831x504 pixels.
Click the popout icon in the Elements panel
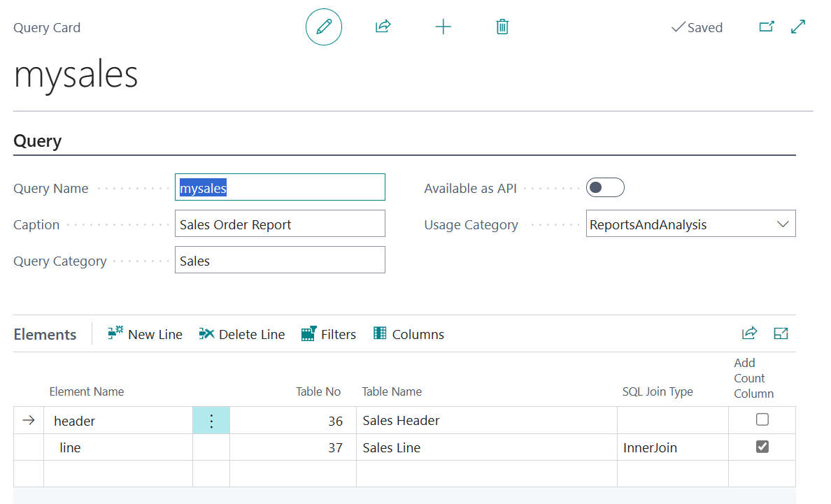pyautogui.click(x=781, y=333)
